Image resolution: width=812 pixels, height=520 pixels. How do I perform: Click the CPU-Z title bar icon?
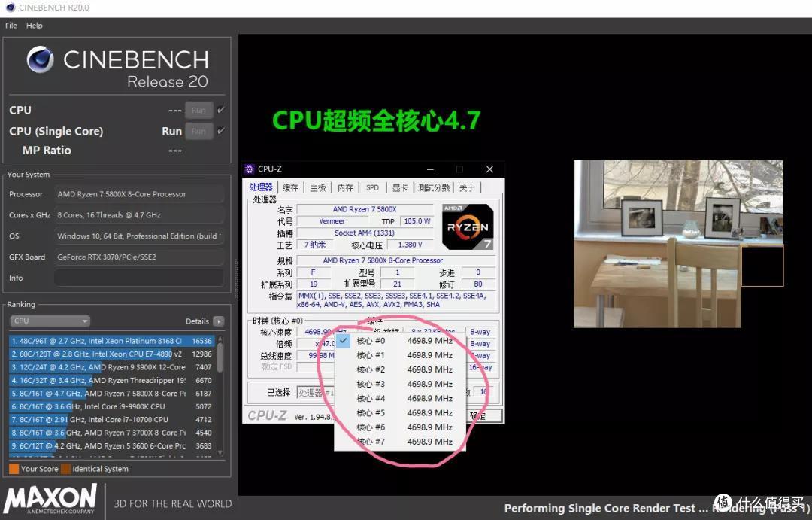(250, 169)
